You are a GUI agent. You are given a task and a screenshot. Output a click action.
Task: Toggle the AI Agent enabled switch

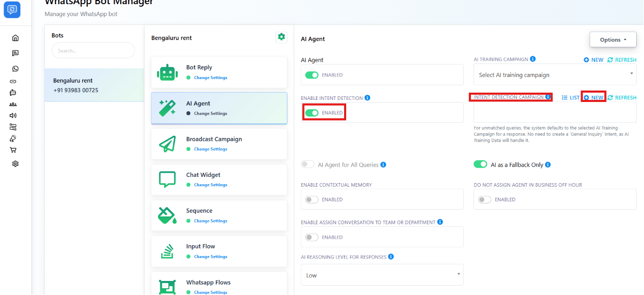click(312, 75)
